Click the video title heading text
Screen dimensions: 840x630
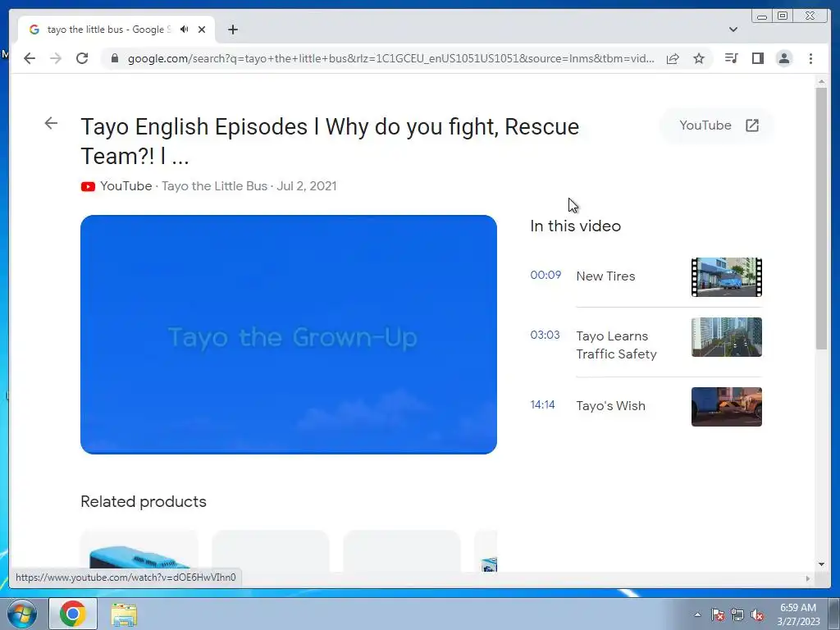click(x=330, y=141)
